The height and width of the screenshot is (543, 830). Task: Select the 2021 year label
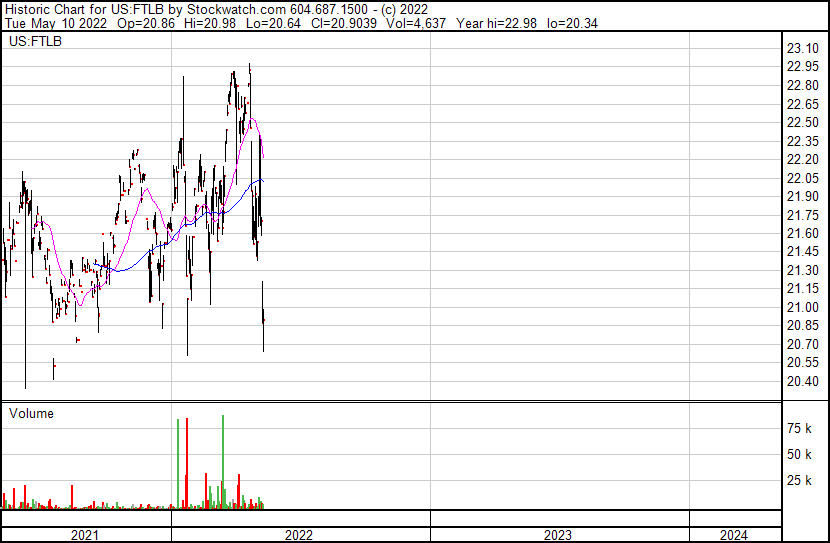[85, 535]
